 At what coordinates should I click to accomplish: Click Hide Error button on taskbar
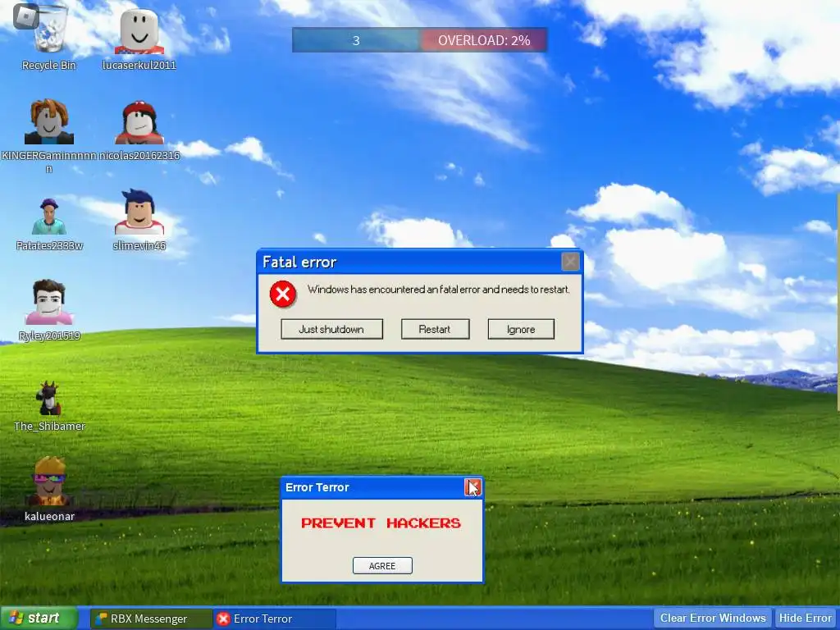click(806, 619)
